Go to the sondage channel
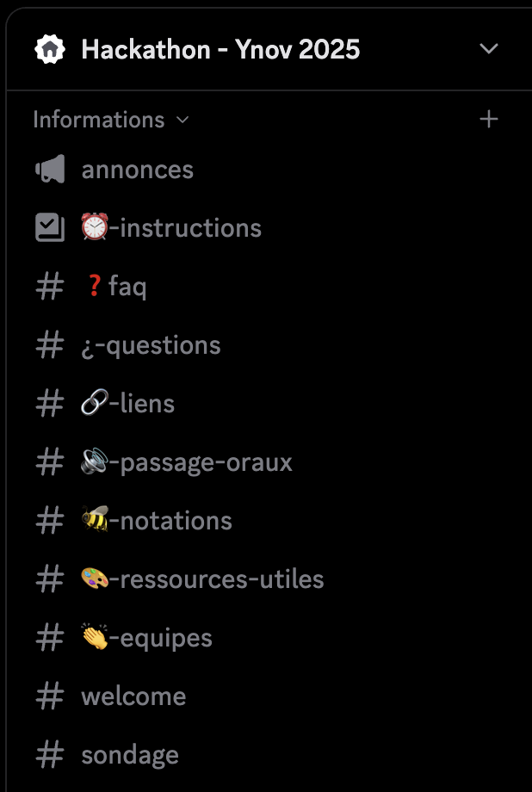This screenshot has height=792, width=532. (x=130, y=755)
